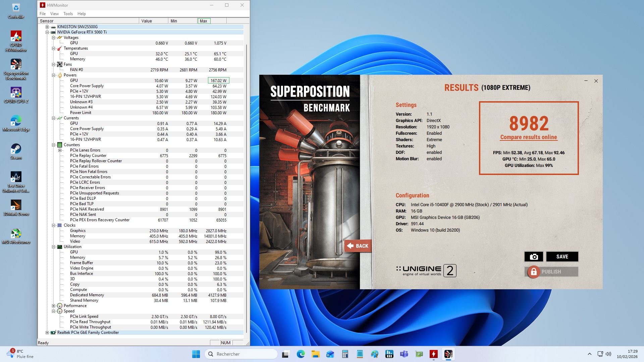The width and height of the screenshot is (644, 362).
Task: Click the Rechercher taskbar search box
Action: [241, 354]
